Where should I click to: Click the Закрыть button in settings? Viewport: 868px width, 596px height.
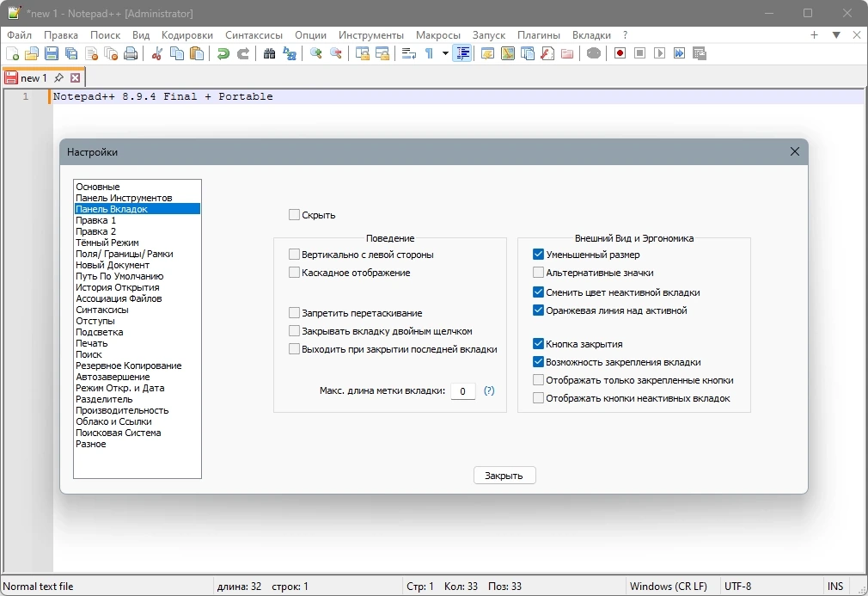click(x=504, y=476)
